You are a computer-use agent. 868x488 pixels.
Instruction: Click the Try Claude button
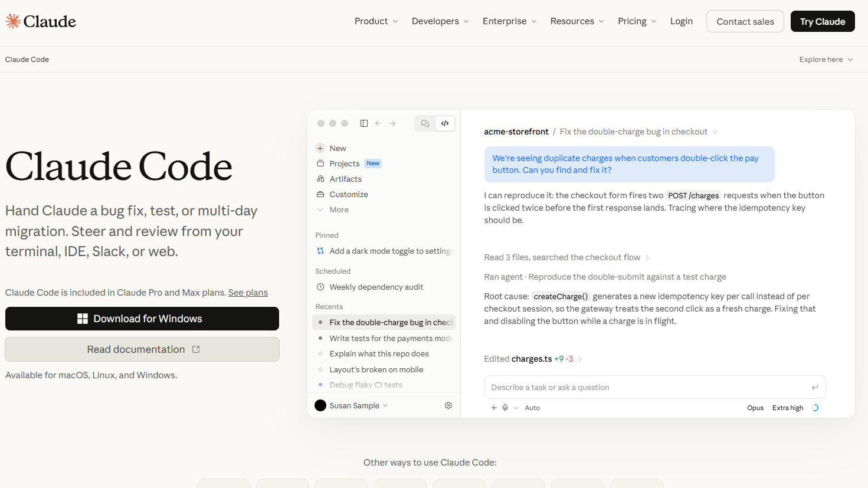click(x=823, y=21)
